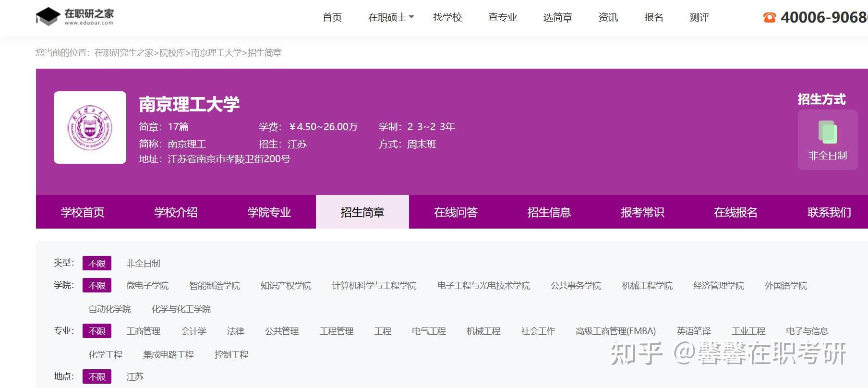Click the orange telephone icon

pyautogui.click(x=770, y=18)
